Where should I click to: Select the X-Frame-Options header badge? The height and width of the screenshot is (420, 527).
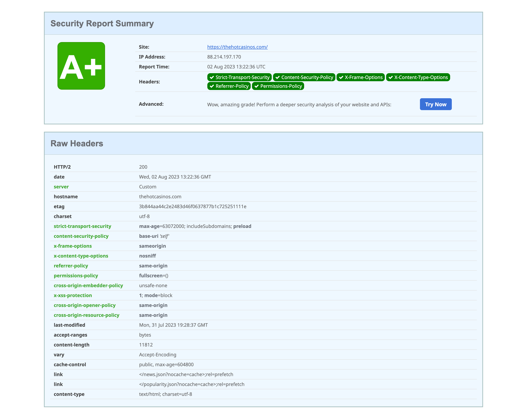[360, 77]
